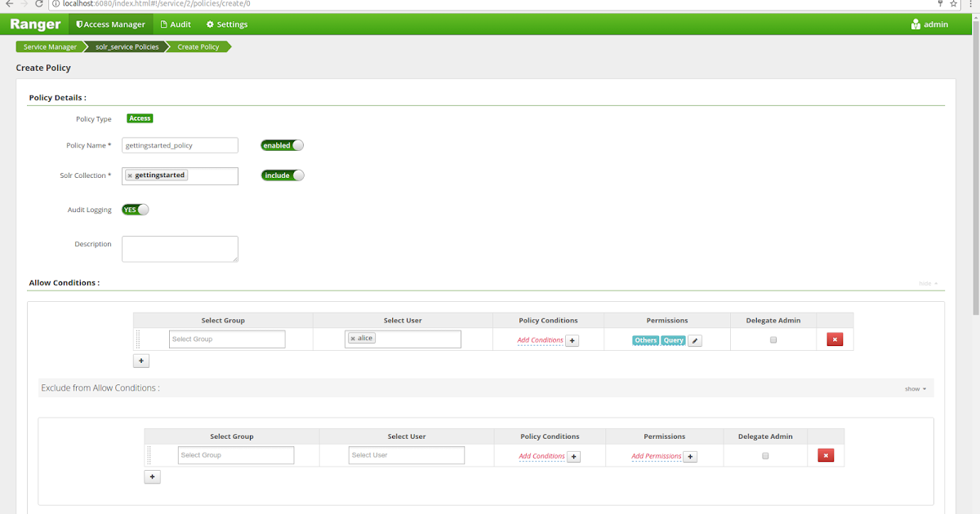Screen dimensions: 980x514
Task: Switch the include toggle to exclude
Action: (x=282, y=175)
